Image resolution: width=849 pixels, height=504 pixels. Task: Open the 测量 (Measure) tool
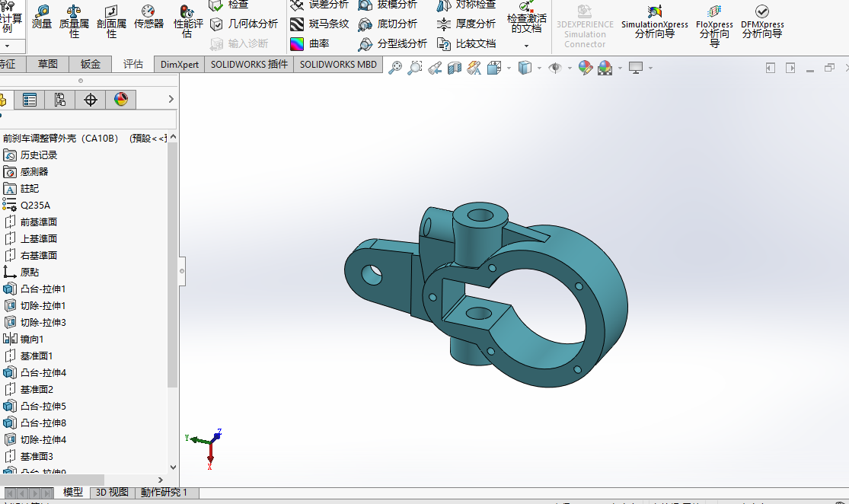coord(42,17)
